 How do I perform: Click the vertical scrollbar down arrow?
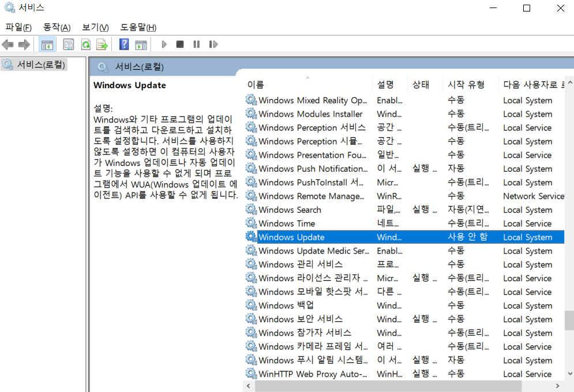(569, 374)
